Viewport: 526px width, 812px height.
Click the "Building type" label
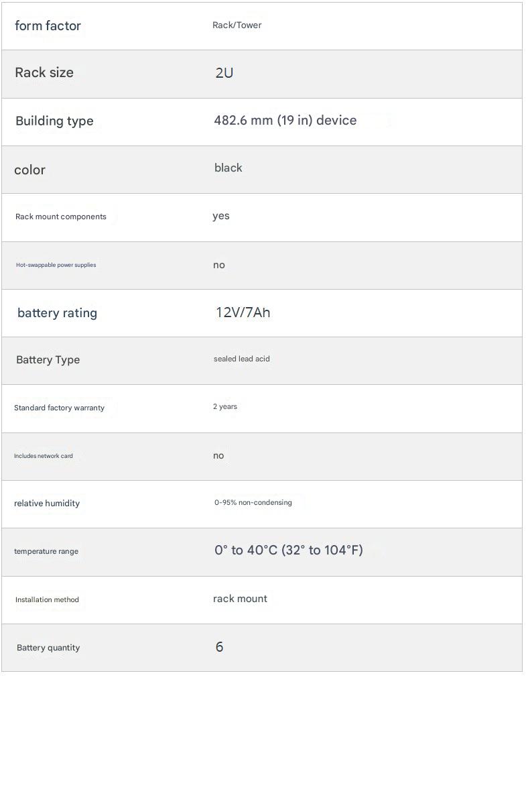coord(54,121)
